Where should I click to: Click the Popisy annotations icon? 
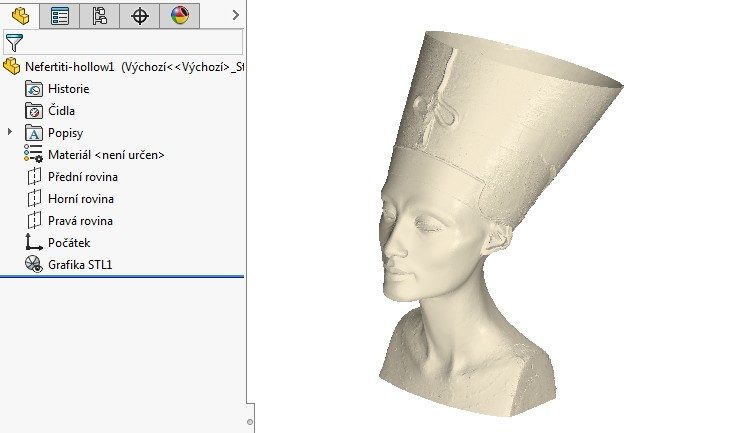33,133
